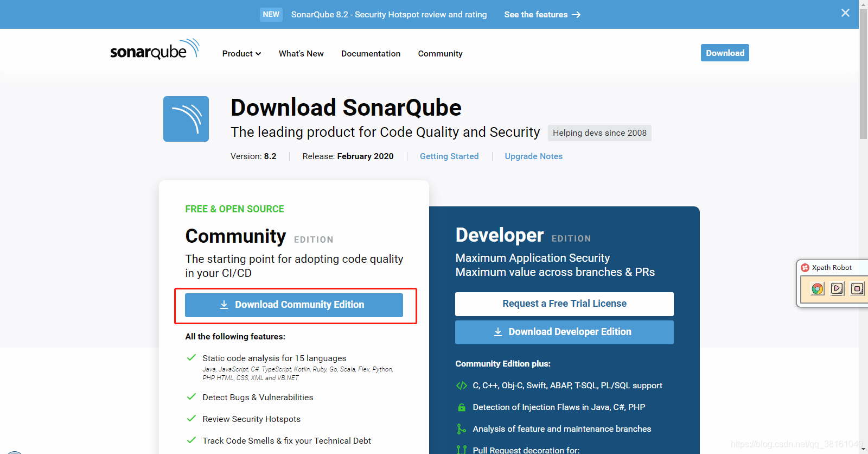This screenshot has width=868, height=454.
Task: Click lock icon beside Injection Flaws detection
Action: tap(462, 407)
